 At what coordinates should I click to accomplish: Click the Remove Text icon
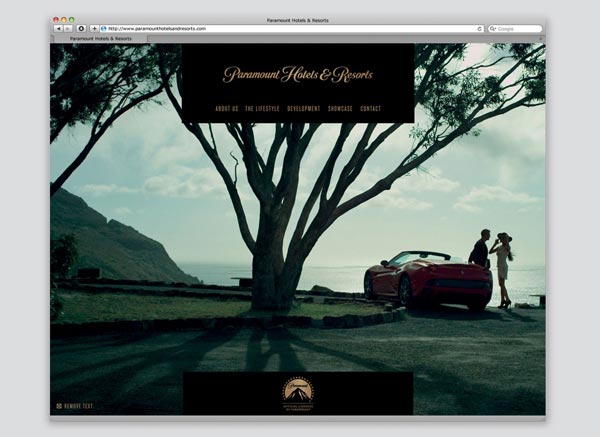point(59,406)
